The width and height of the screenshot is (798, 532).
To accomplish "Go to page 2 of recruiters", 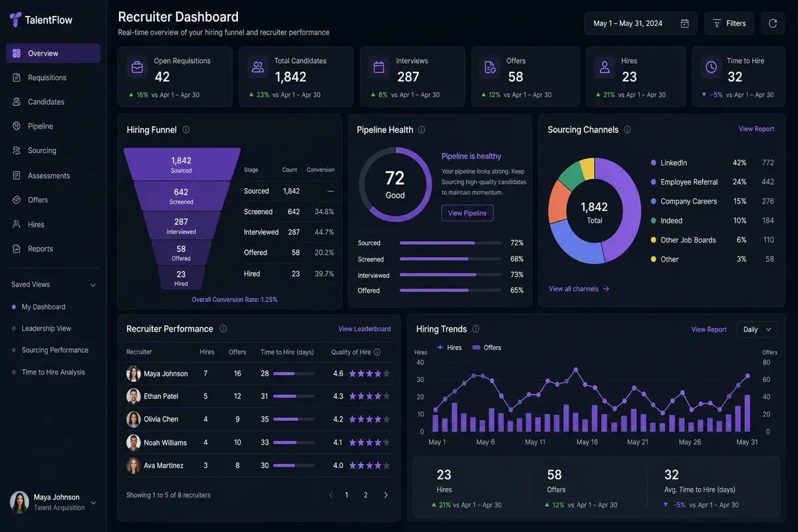I will click(366, 495).
